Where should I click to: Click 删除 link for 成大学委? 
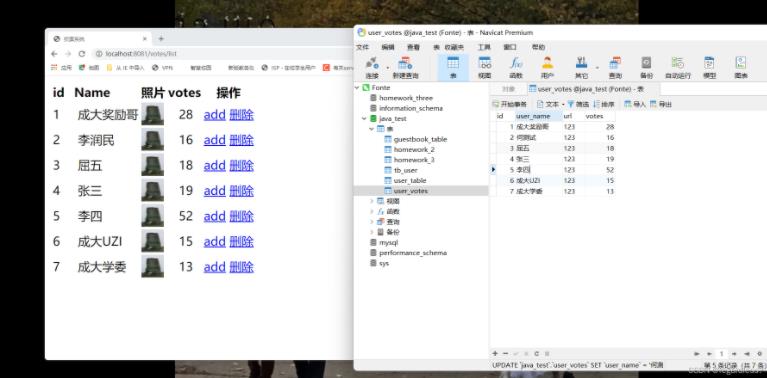click(x=242, y=267)
